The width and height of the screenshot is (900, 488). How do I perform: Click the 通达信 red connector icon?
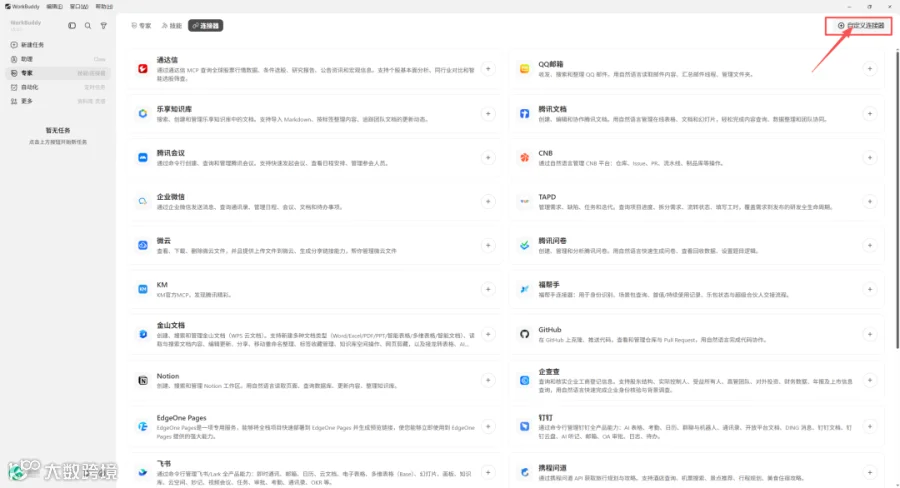[x=143, y=69]
